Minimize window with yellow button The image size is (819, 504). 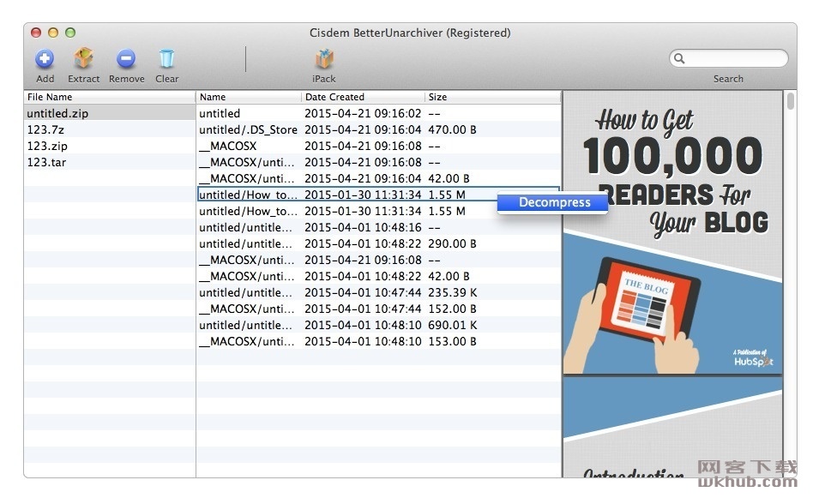[53, 33]
